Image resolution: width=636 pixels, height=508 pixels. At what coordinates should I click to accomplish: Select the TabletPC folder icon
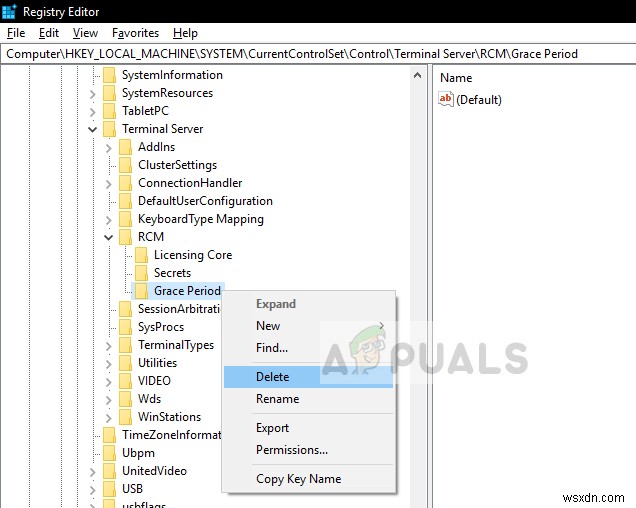[x=110, y=111]
